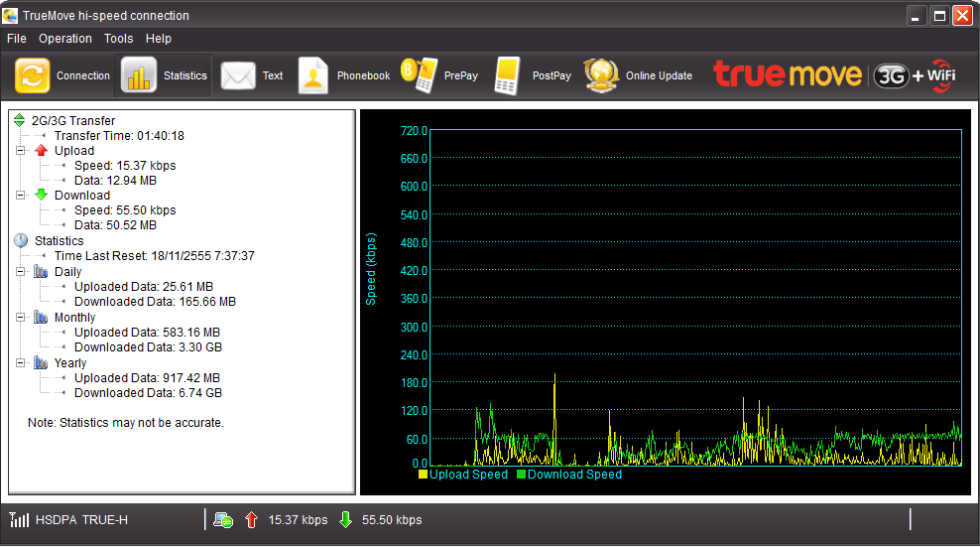Viewport: 980px width, 547px height.
Task: Open the Help menu
Action: tap(158, 38)
